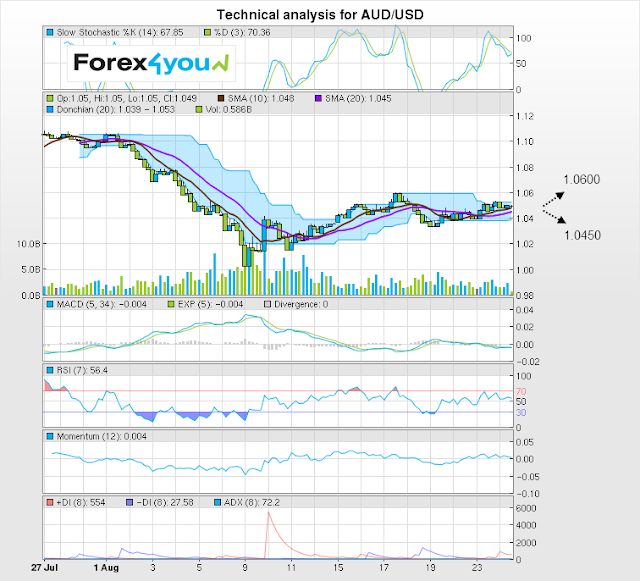Click the +DI (8) red swatch
Image resolution: width=640 pixels, height=581 pixels.
coord(50,503)
